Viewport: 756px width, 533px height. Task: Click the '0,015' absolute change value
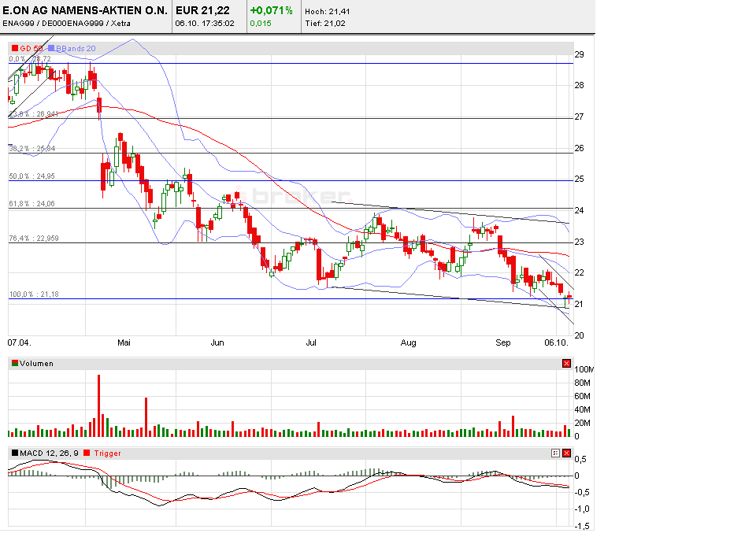(261, 23)
